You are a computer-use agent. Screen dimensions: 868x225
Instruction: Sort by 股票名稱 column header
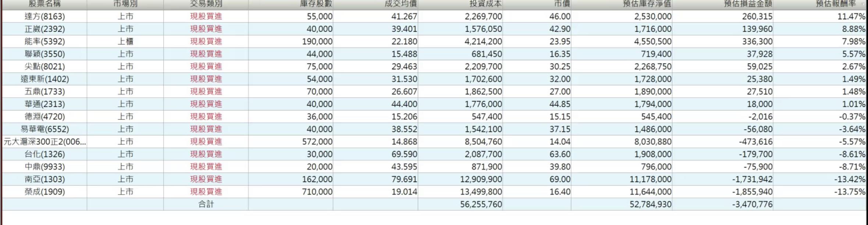tap(45, 4)
